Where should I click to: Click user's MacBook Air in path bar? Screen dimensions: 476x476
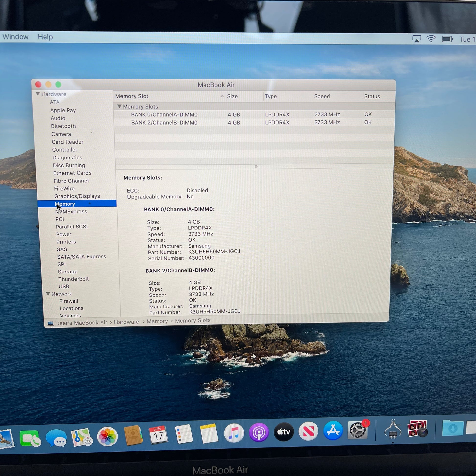(82, 322)
